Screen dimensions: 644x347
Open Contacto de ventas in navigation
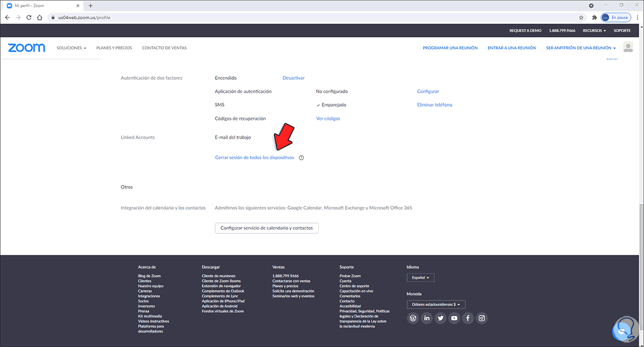[164, 48]
